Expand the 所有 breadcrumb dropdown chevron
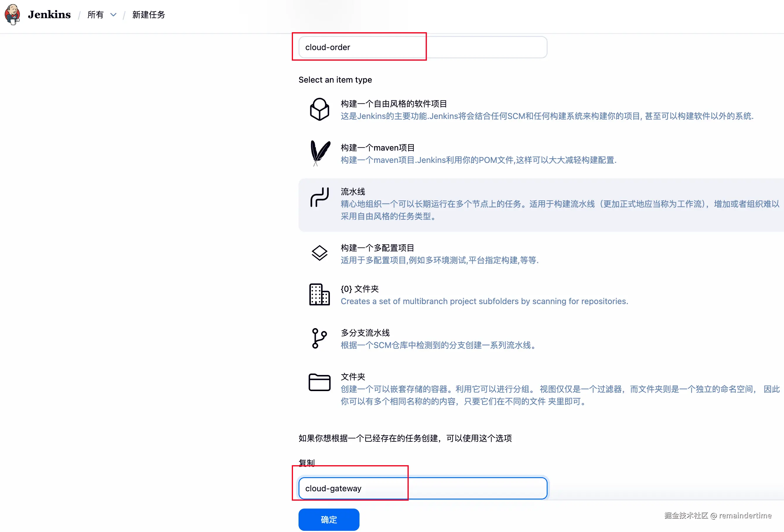Screen dimensions: 784x532 point(113,15)
